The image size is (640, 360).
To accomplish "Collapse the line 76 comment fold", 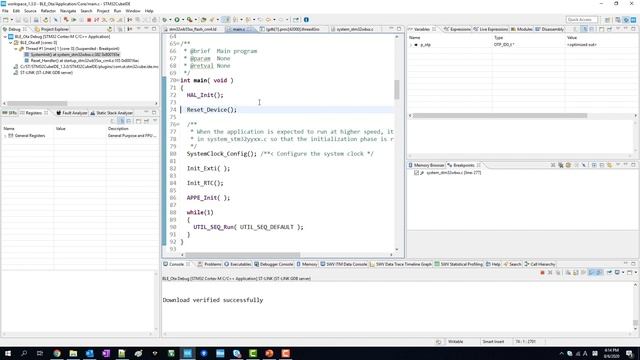I will (178, 124).
